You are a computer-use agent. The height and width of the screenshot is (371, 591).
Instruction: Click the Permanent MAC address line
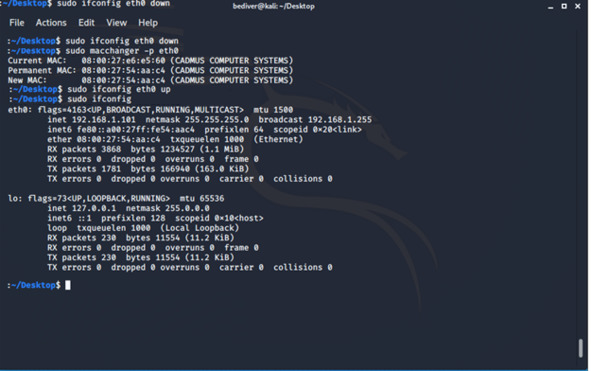click(150, 71)
